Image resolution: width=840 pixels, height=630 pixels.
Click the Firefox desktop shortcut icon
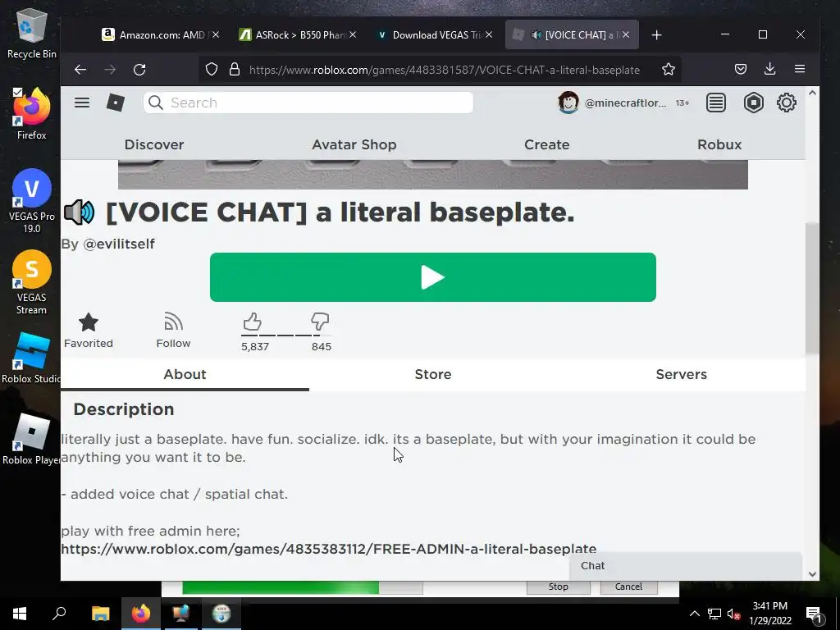(32, 113)
